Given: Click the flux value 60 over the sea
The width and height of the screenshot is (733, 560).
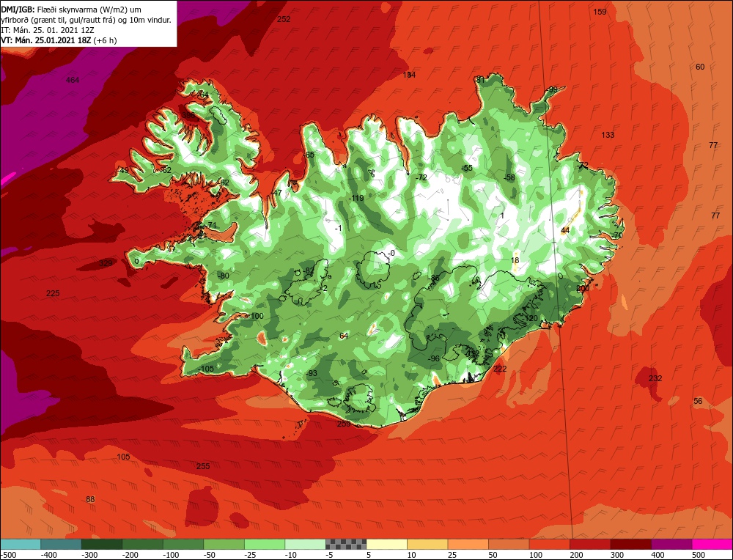Looking at the screenshot, I should pyautogui.click(x=700, y=67).
